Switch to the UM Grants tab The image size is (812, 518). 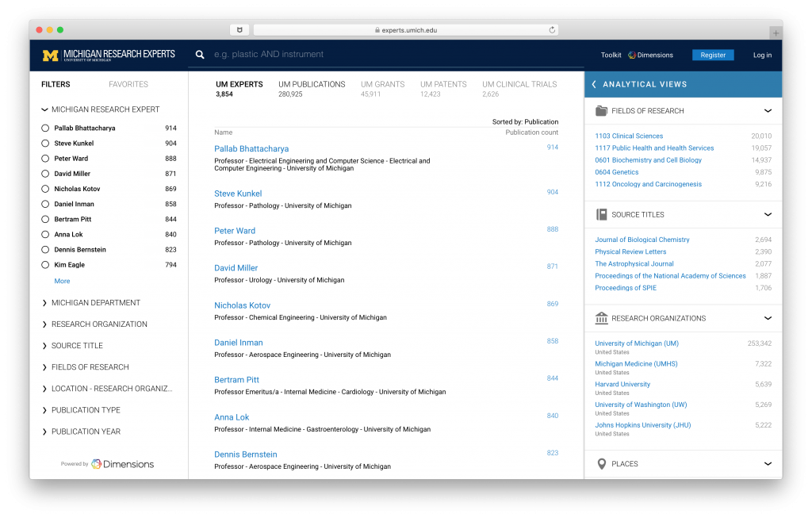(383, 89)
